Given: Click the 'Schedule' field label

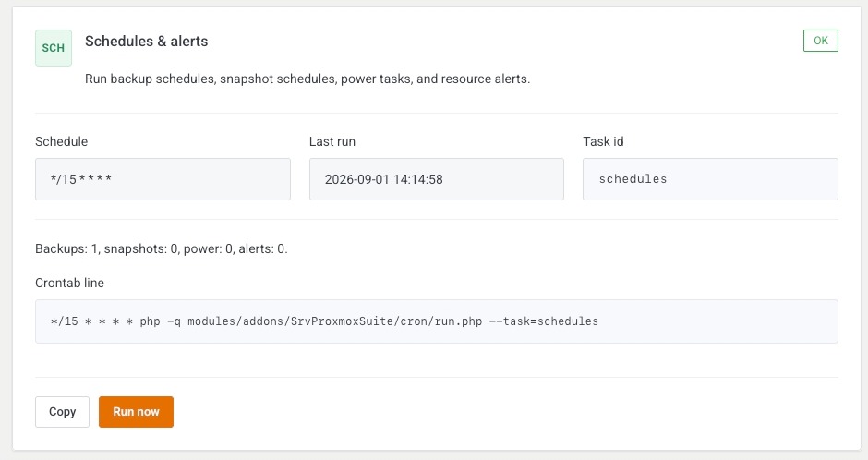Looking at the screenshot, I should [x=61, y=141].
